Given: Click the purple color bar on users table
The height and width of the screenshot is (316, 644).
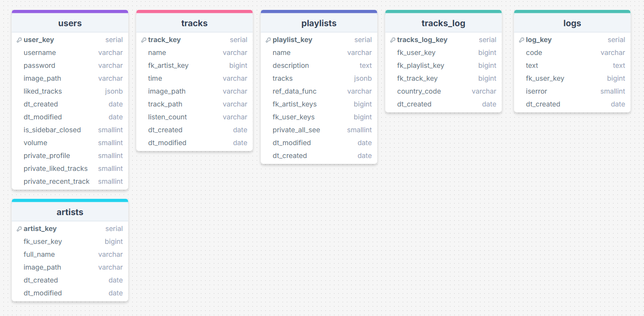Looking at the screenshot, I should click(x=70, y=12).
